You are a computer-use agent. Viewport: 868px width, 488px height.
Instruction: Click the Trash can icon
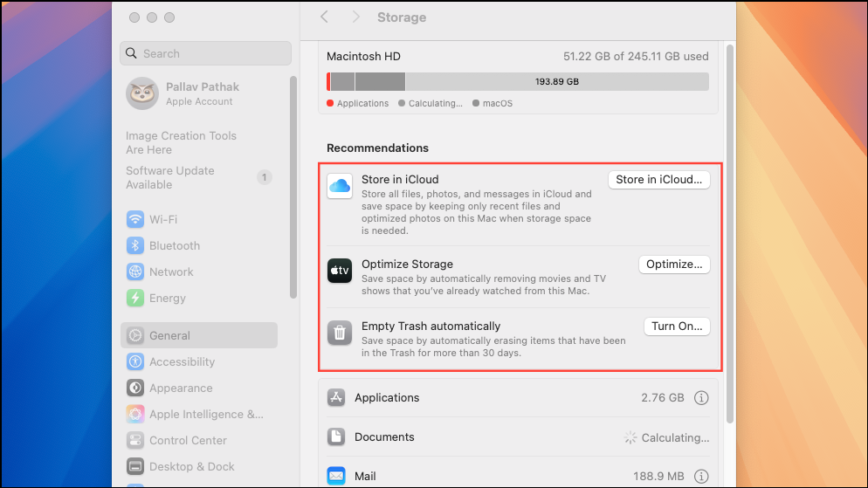pyautogui.click(x=340, y=333)
